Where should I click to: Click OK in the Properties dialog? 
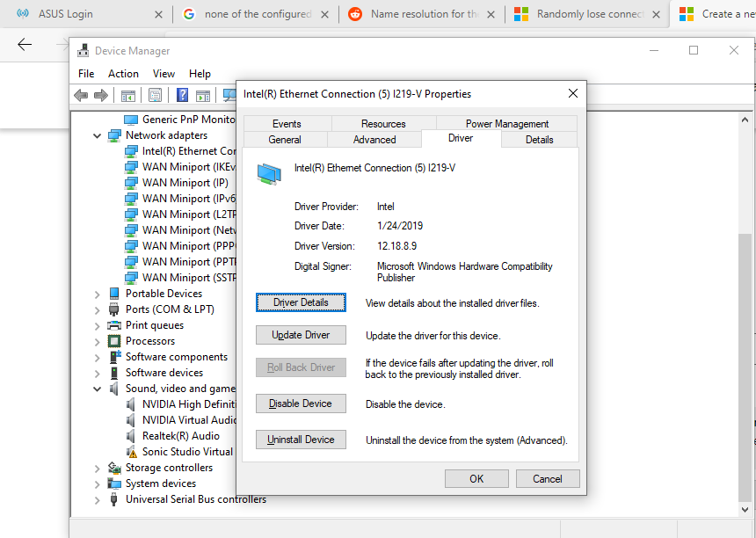click(x=476, y=479)
